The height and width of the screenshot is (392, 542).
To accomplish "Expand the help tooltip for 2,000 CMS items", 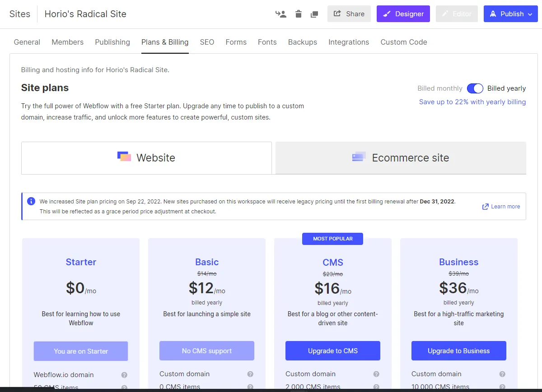I will (x=376, y=387).
